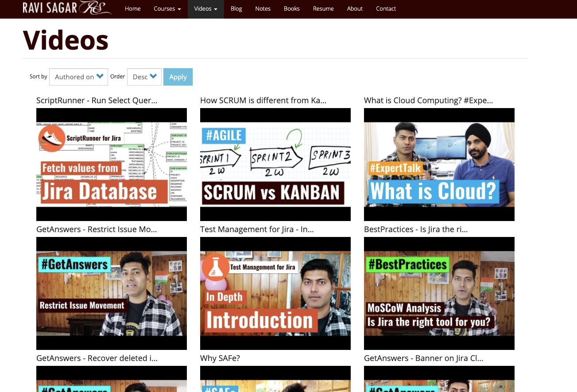
Task: Play the Restrict Issue Movement thumbnail
Action: 112,293
